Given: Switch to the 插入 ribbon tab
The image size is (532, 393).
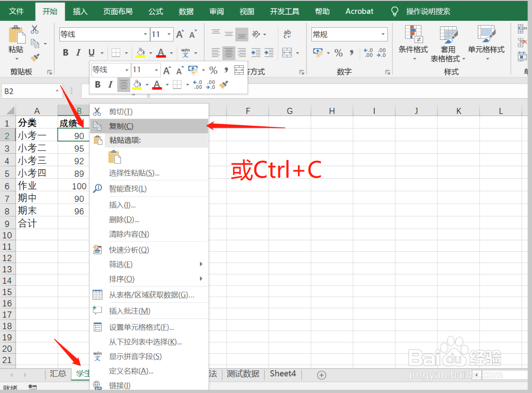Looking at the screenshot, I should (x=80, y=11).
